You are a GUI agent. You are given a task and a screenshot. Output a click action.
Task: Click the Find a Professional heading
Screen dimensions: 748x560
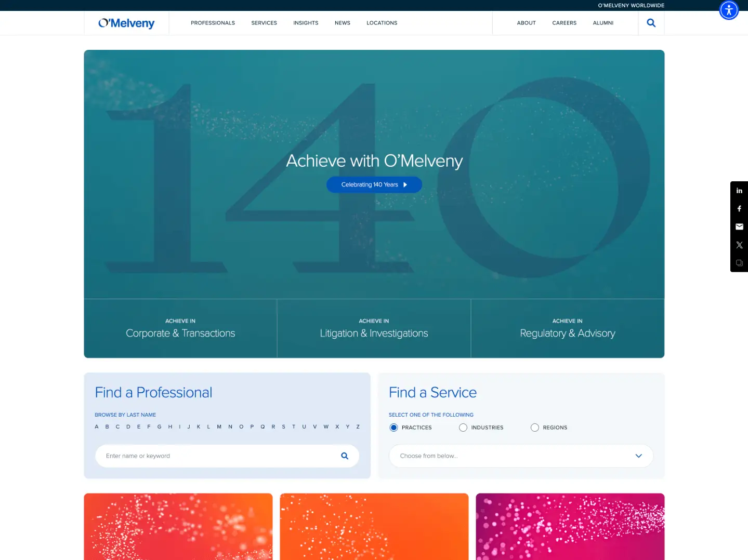point(153,392)
